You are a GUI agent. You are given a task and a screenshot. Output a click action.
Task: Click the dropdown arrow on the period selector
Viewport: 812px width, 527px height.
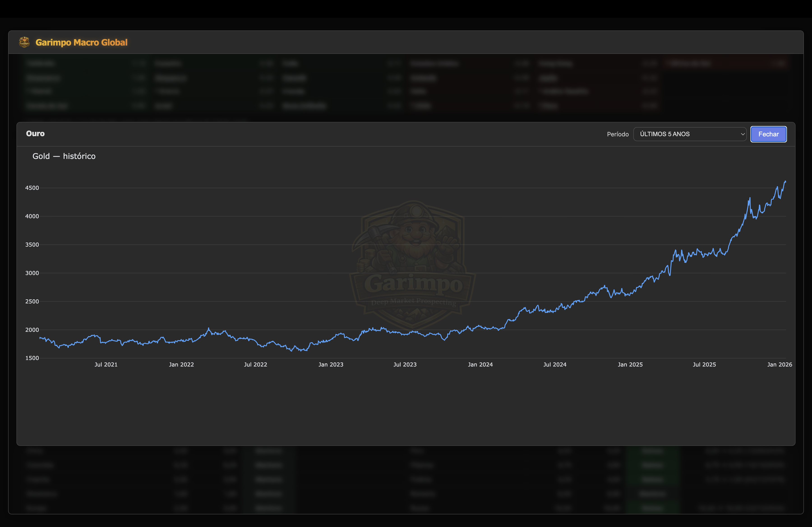pos(743,134)
